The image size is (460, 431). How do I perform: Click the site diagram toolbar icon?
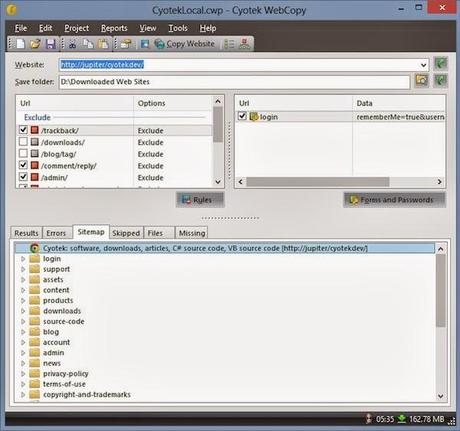[245, 44]
